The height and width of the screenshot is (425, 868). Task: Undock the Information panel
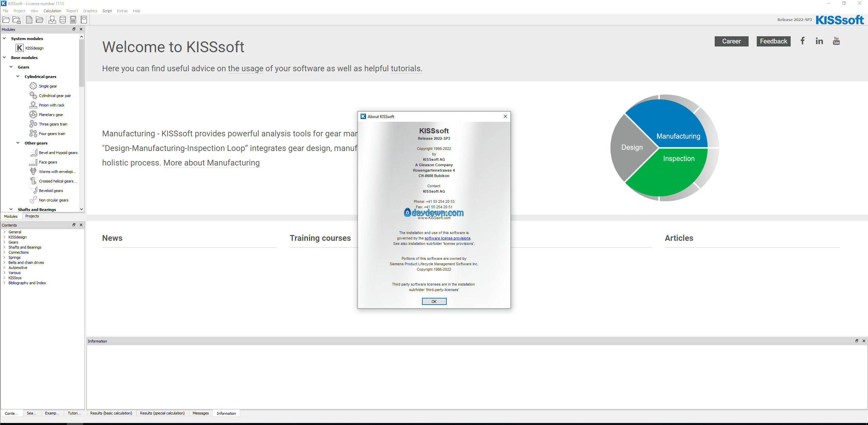[x=856, y=341]
